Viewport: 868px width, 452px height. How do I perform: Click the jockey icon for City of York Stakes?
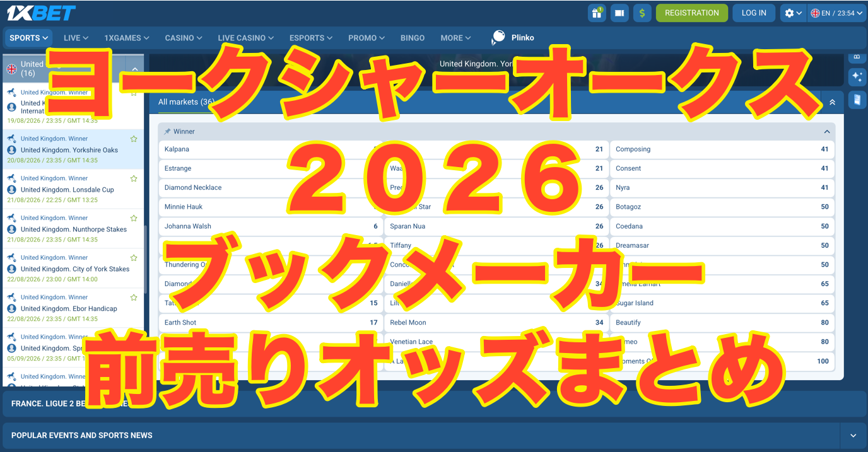coord(11,269)
